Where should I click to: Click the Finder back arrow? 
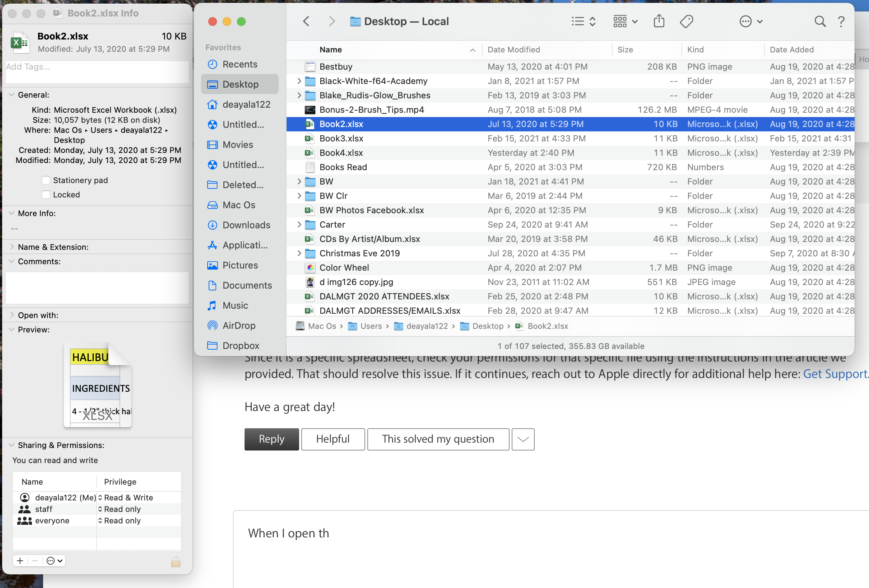[x=306, y=21]
